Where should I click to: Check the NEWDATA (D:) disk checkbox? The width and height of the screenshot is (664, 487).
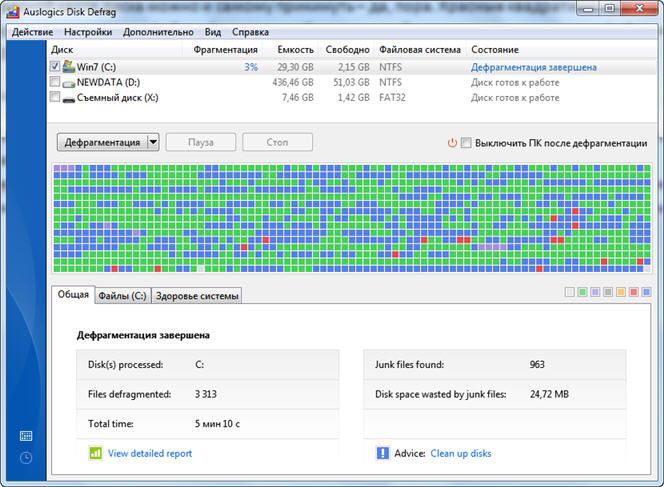click(x=55, y=81)
